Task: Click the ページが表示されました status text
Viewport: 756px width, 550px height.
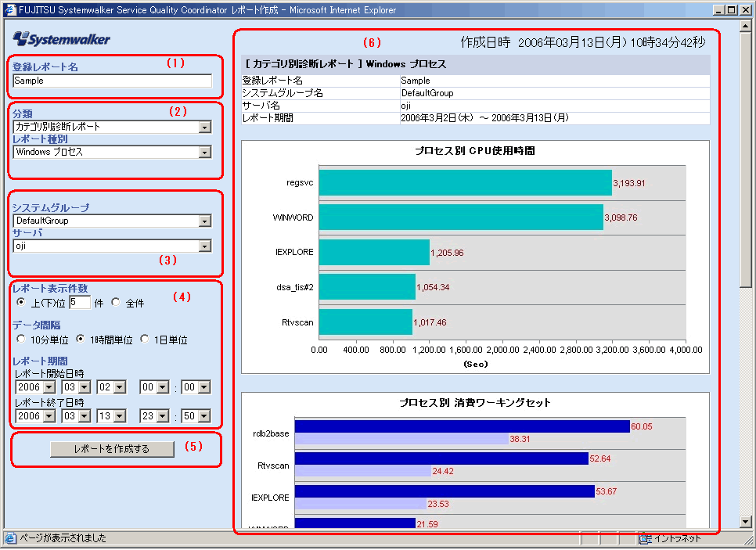Action: coord(63,538)
